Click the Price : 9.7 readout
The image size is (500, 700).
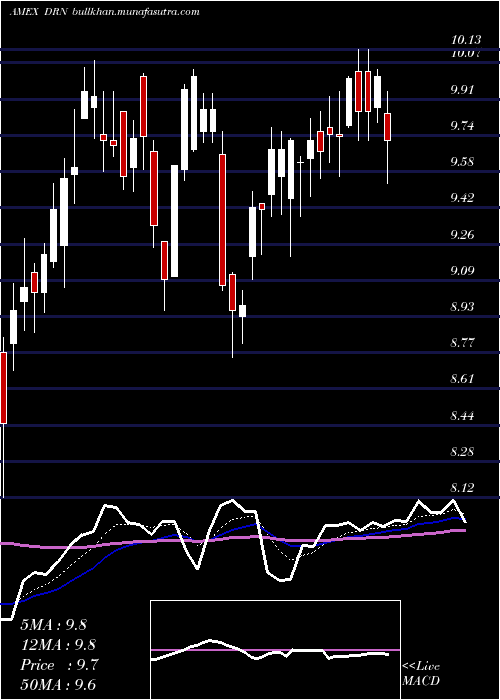(58, 665)
